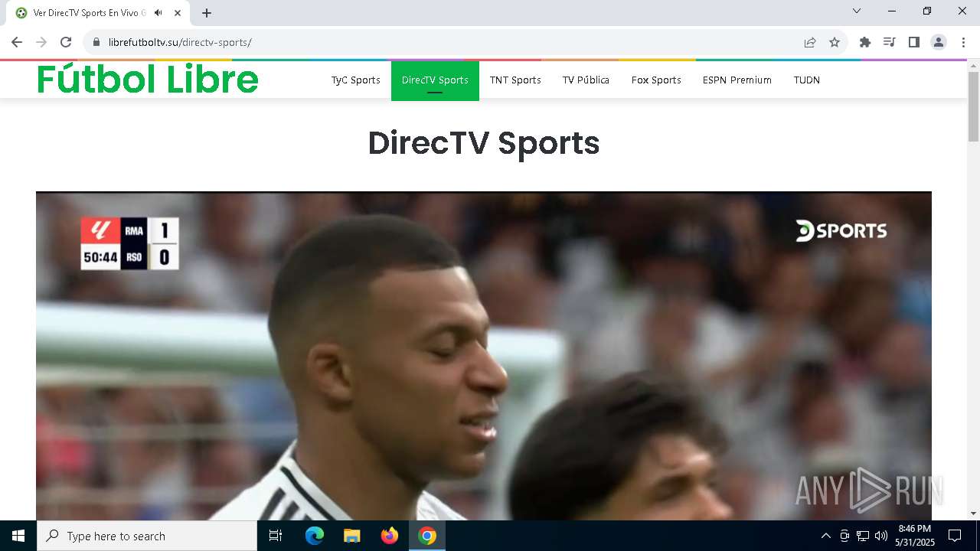Mute tab via speaker icon
980x551 pixels.
tap(158, 13)
